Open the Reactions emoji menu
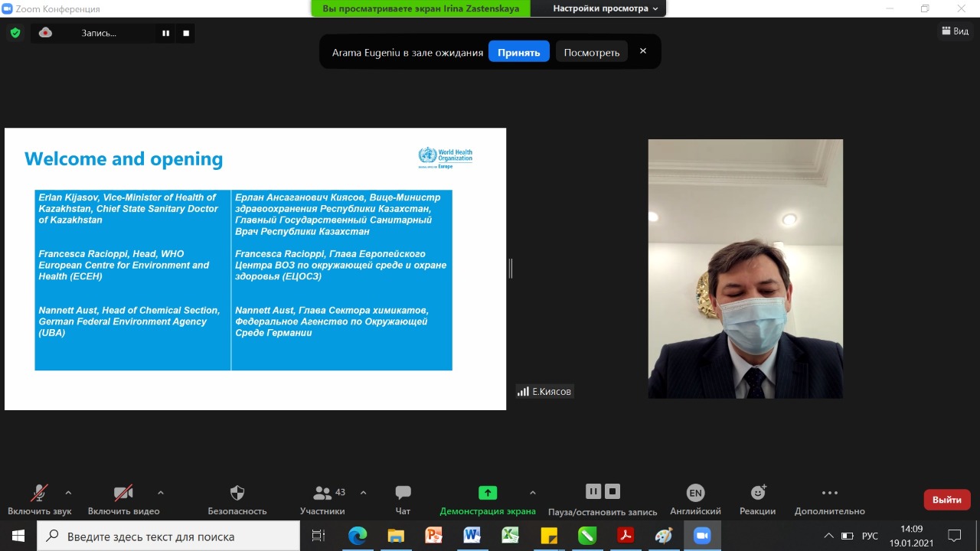The height and width of the screenshot is (551, 980). click(757, 493)
